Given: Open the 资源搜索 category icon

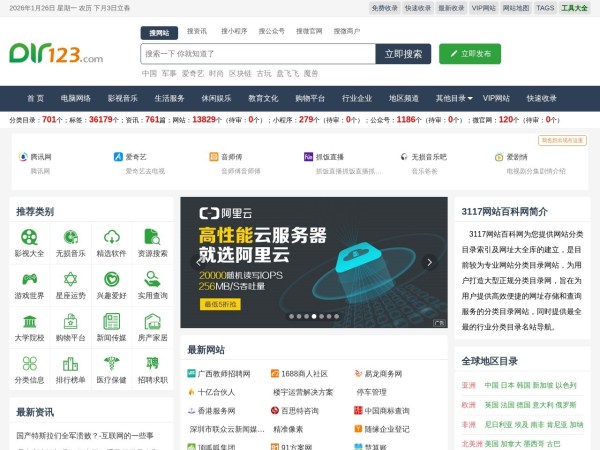Looking at the screenshot, I should (153, 237).
